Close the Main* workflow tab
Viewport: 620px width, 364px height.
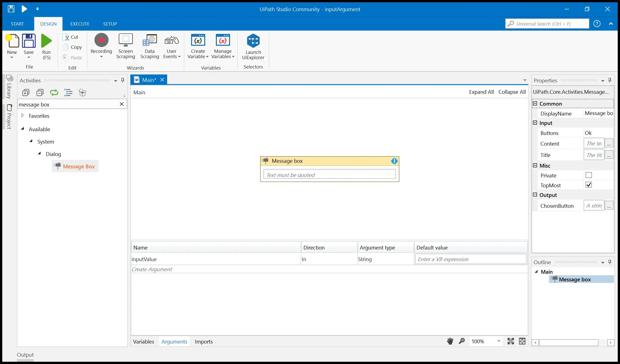[162, 80]
